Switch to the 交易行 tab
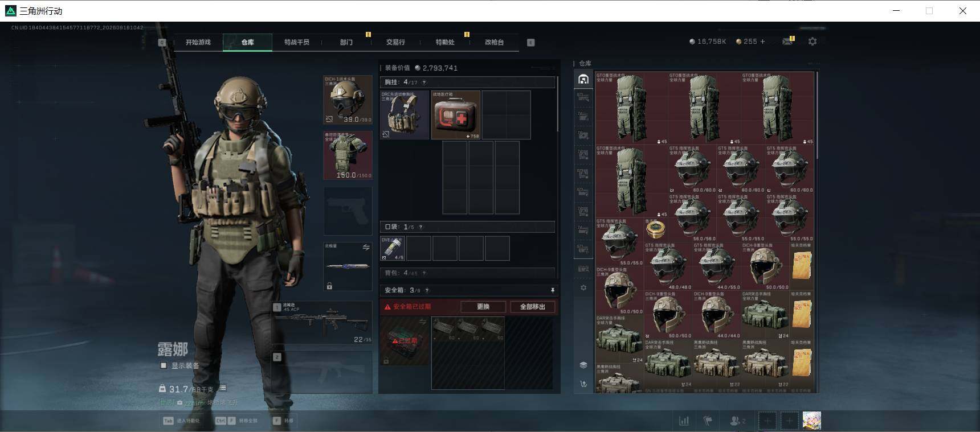Screen dimensions: 980x432 (x=395, y=42)
